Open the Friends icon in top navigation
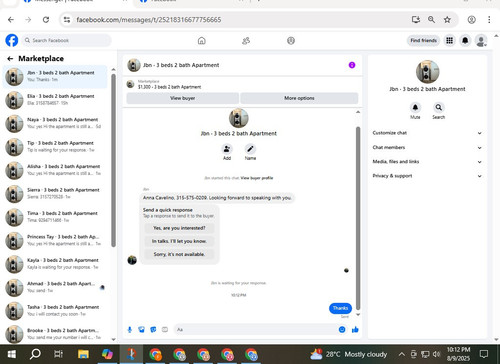This screenshot has width=500, height=364. tap(246, 41)
